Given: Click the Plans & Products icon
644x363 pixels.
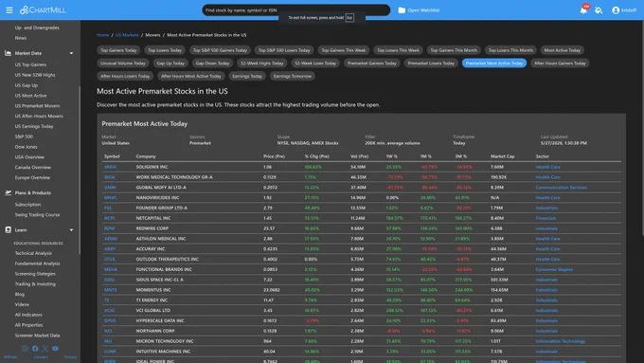Looking at the screenshot, I should (8, 192).
